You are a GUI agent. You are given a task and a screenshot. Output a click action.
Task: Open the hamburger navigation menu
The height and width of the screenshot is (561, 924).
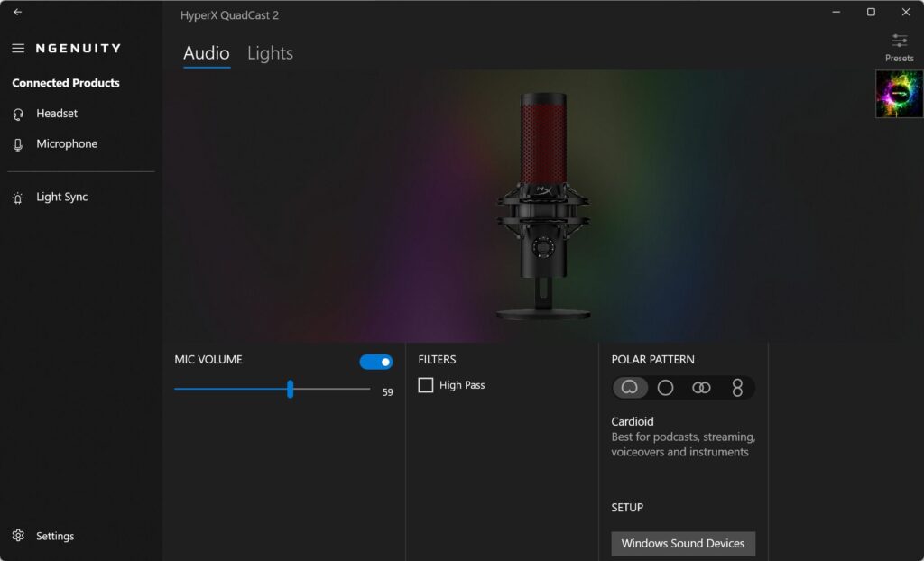click(x=18, y=49)
